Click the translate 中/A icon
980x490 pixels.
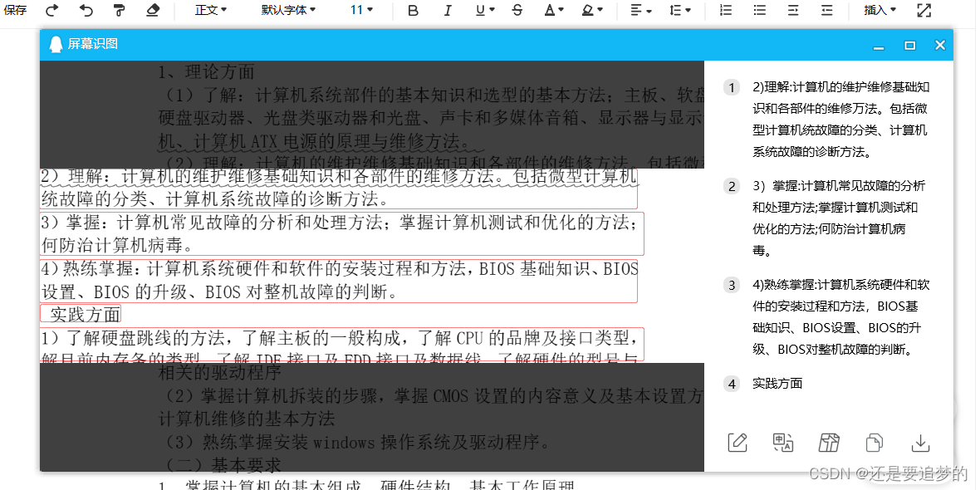point(783,442)
